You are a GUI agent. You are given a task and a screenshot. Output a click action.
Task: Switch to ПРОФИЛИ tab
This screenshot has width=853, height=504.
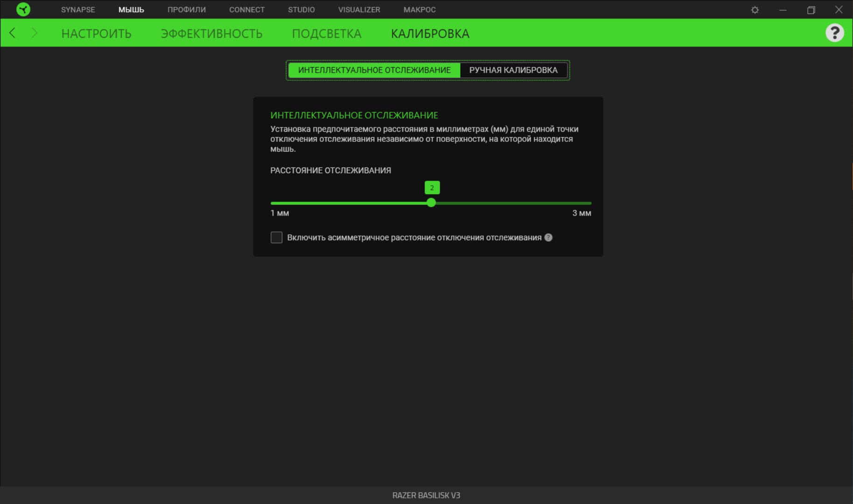[x=187, y=10]
